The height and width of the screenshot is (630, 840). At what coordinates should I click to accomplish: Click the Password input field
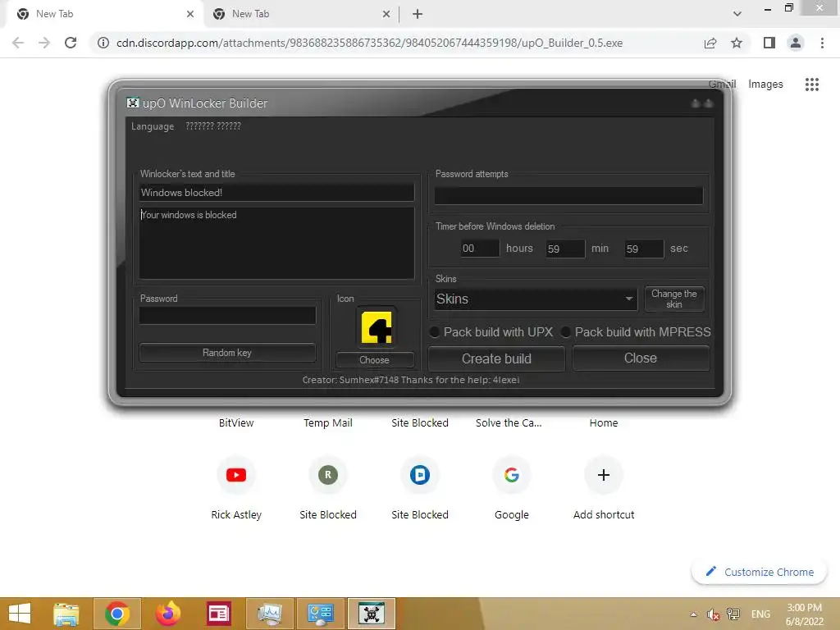coord(228,316)
